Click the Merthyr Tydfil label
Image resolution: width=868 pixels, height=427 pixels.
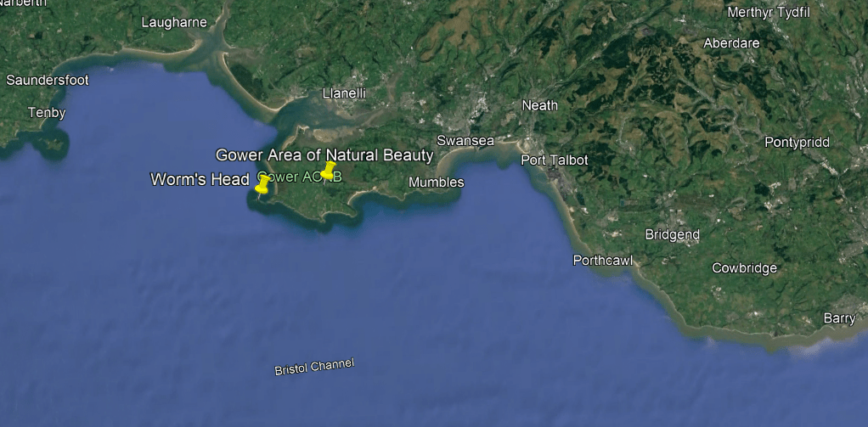click(769, 12)
